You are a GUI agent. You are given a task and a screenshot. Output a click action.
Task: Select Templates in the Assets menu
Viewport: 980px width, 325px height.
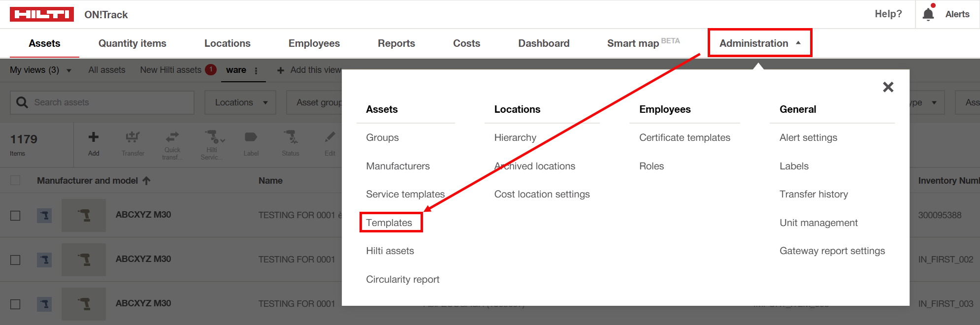[389, 223]
